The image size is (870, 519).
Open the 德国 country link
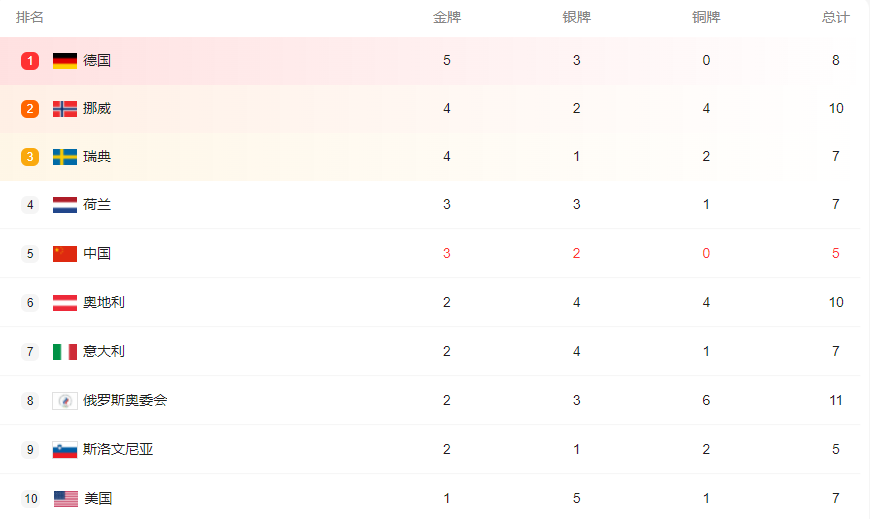(x=97, y=61)
